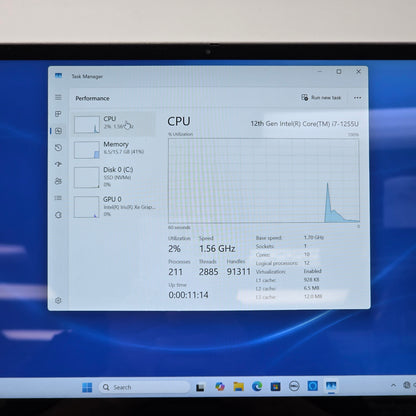The height and width of the screenshot is (416, 416).
Task: Click the utilization value '2%'
Action: click(x=174, y=249)
